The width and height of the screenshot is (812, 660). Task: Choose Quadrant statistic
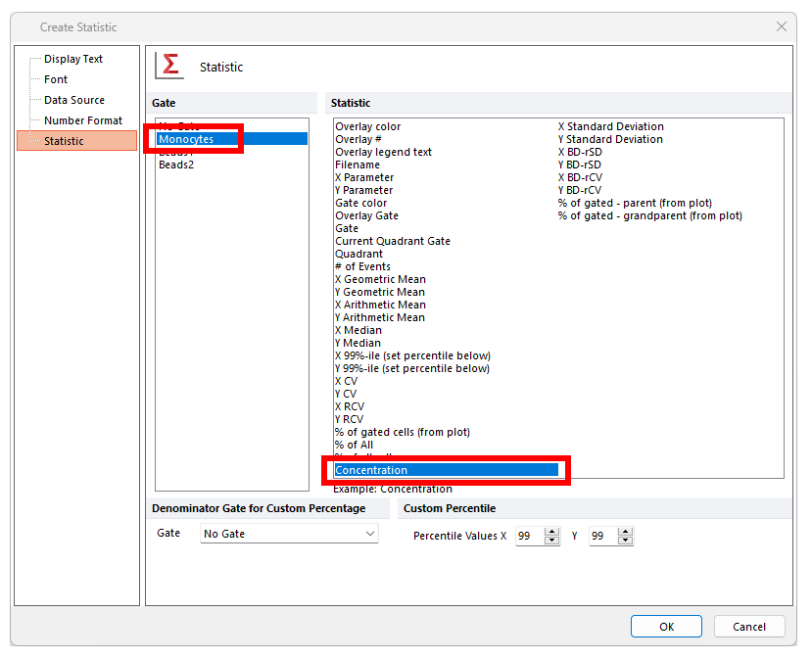(x=358, y=254)
